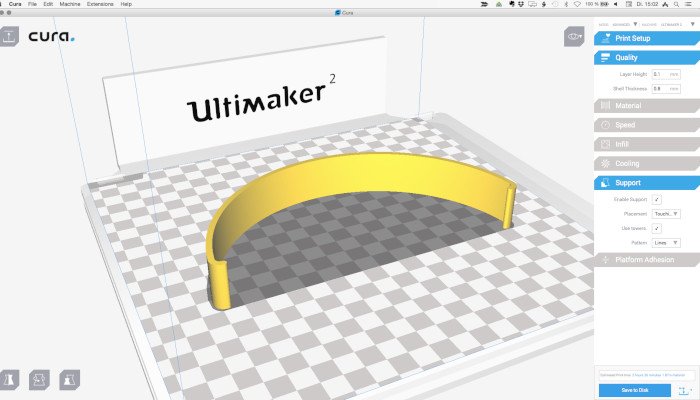The image size is (700, 400).
Task: Open the Cura application menu
Action: tap(15, 4)
